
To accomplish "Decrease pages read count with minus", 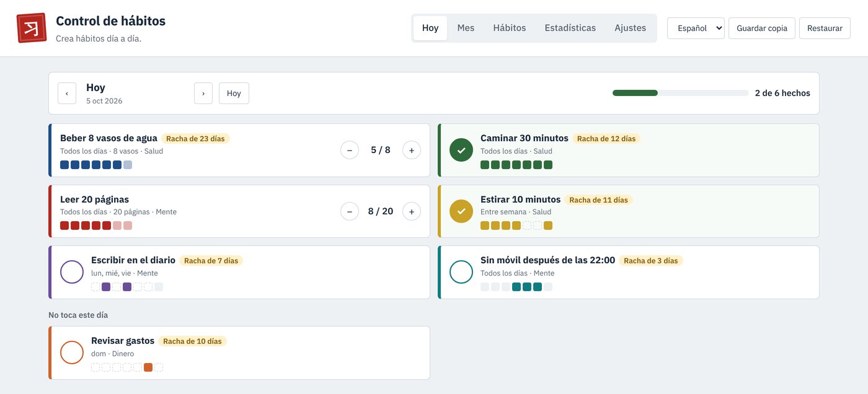I will coord(350,211).
